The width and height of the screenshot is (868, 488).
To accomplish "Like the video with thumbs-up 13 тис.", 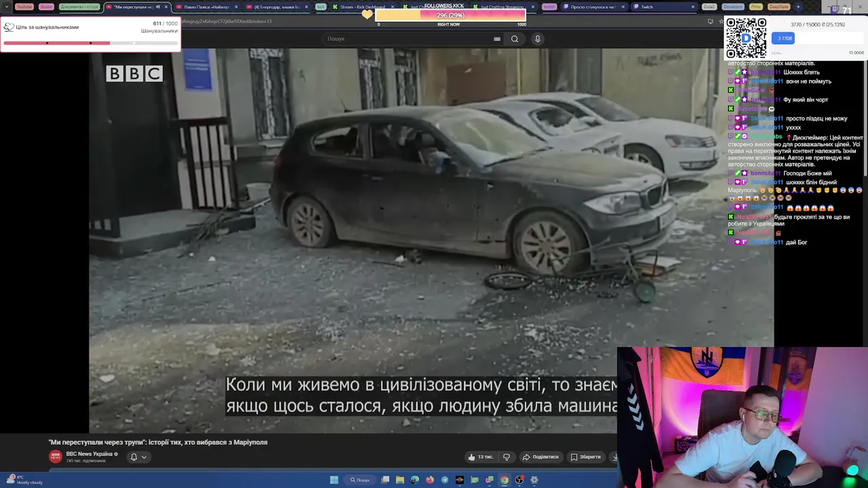I will pos(481,457).
